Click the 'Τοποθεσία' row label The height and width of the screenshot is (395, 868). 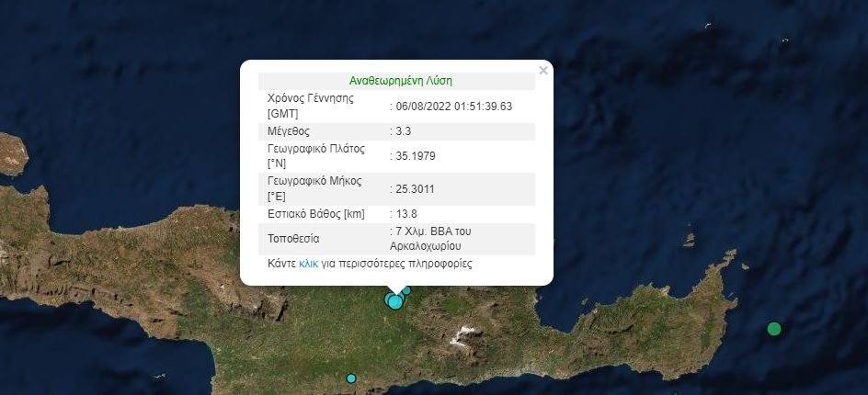293,238
